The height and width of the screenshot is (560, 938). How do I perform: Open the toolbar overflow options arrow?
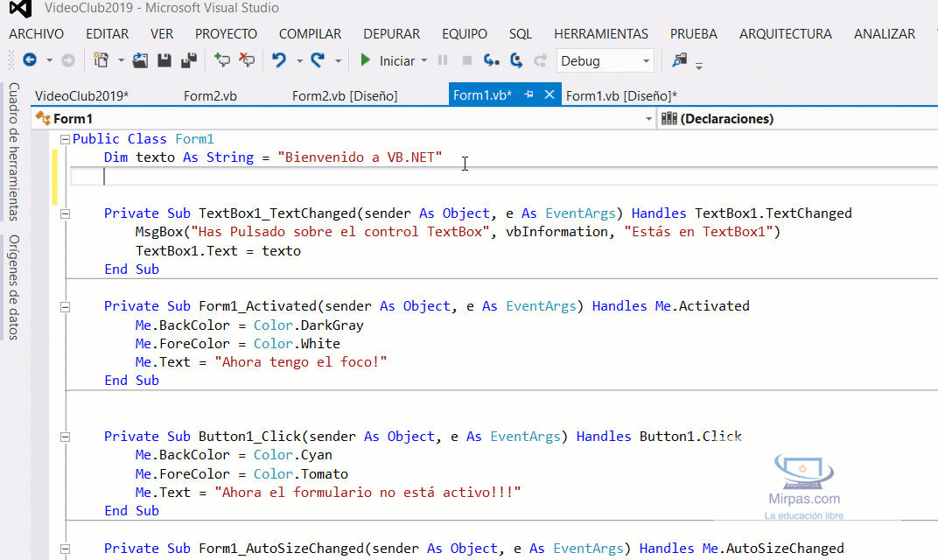(x=699, y=66)
